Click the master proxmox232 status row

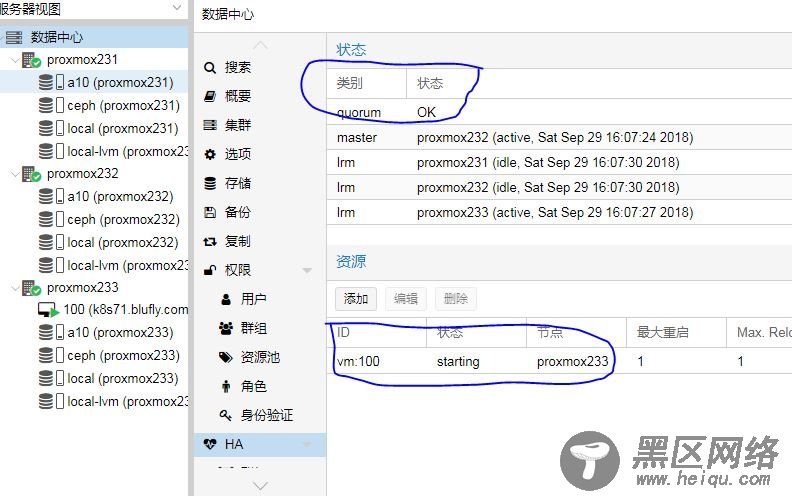coord(560,137)
